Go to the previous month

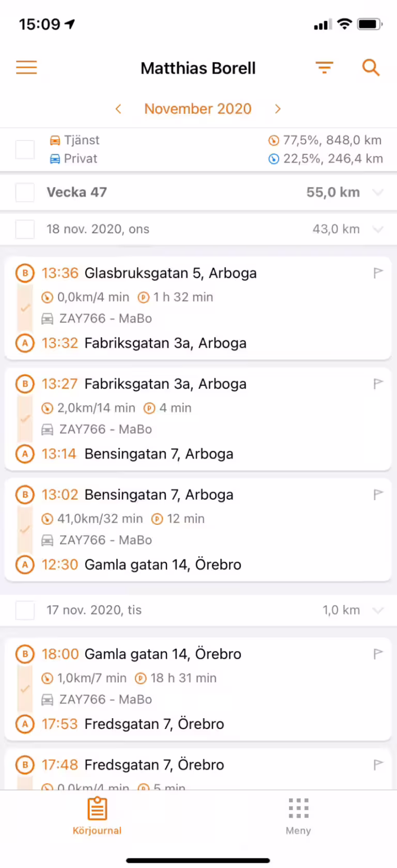[x=118, y=109]
